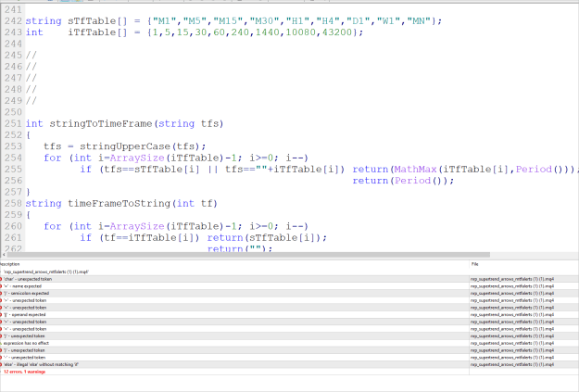Select the 'operand expected' error row
The width and height of the screenshot is (579, 392).
[x=289, y=315]
